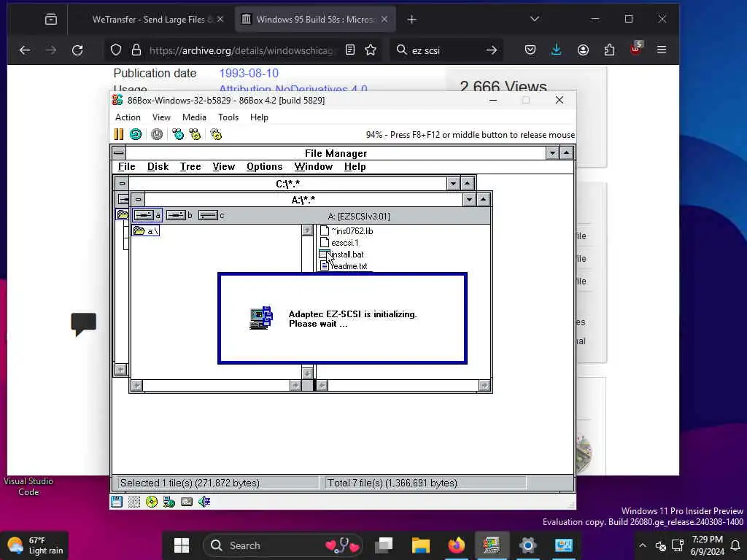Show hidden system tray icons chevron
Screen dimensions: 747x560
point(643,545)
